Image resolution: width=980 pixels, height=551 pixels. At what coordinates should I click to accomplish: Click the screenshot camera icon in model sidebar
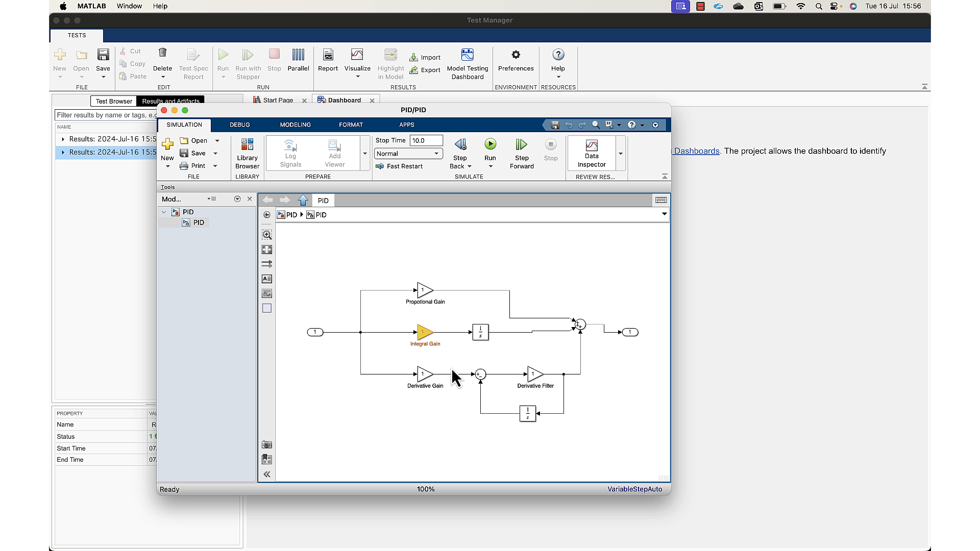pyautogui.click(x=266, y=444)
